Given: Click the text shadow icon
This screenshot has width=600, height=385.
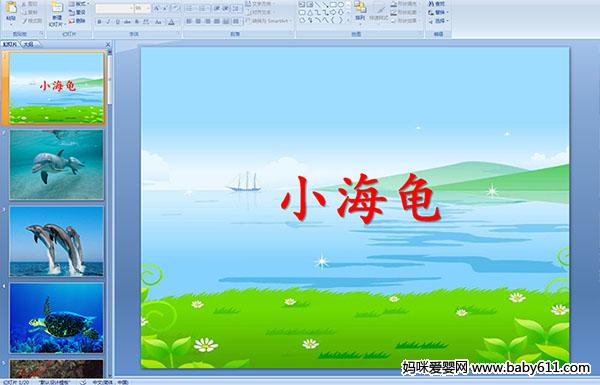Looking at the screenshot, I should pos(137,22).
